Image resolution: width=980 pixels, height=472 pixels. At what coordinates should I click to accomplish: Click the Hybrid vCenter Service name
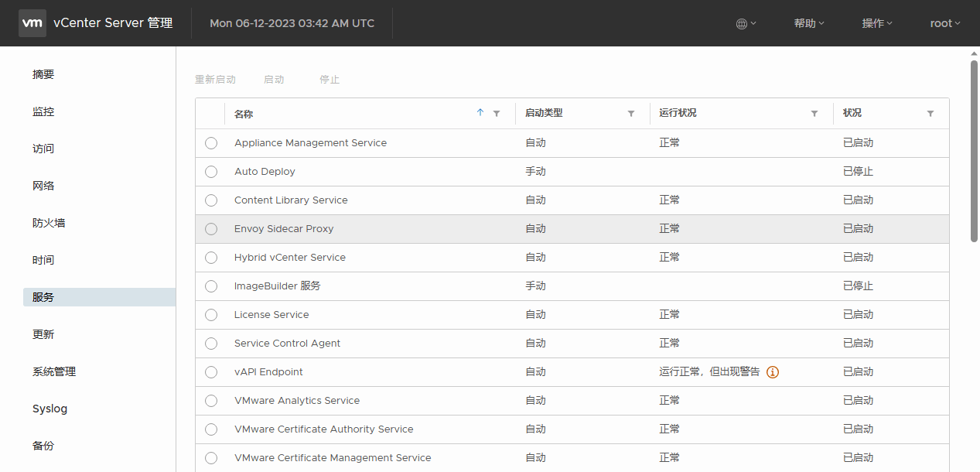point(290,258)
